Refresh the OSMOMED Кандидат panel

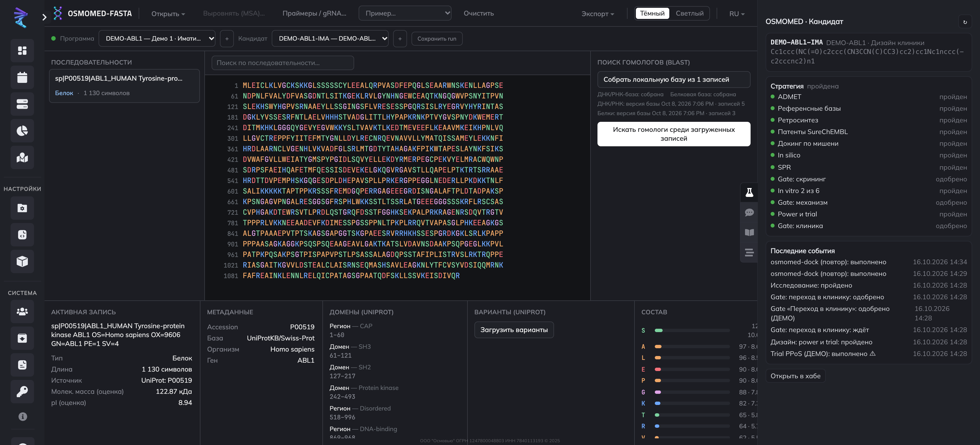coord(965,22)
